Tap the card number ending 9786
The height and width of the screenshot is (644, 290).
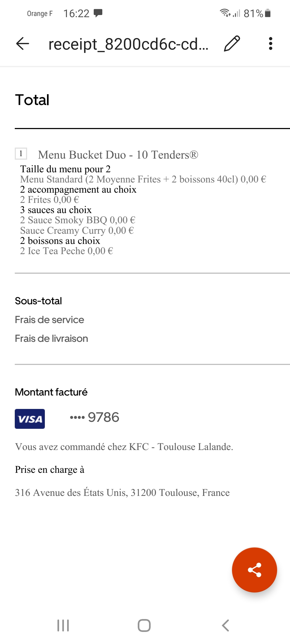point(95,417)
